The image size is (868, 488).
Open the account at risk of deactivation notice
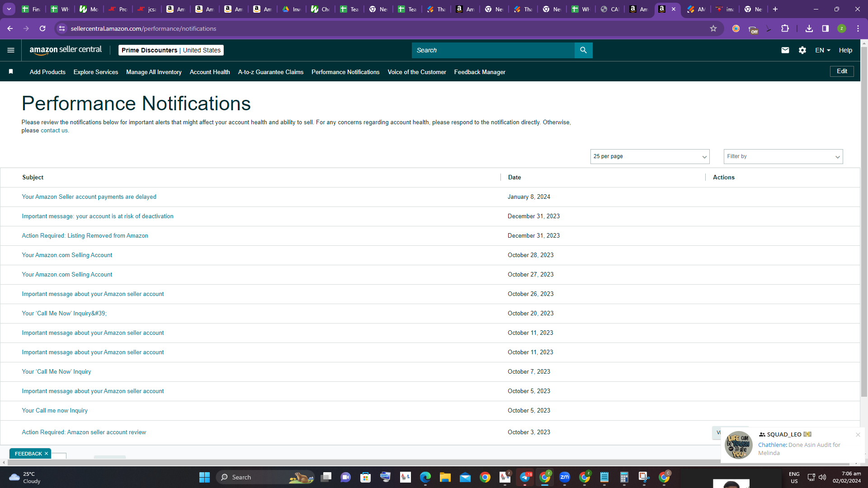tap(98, 216)
